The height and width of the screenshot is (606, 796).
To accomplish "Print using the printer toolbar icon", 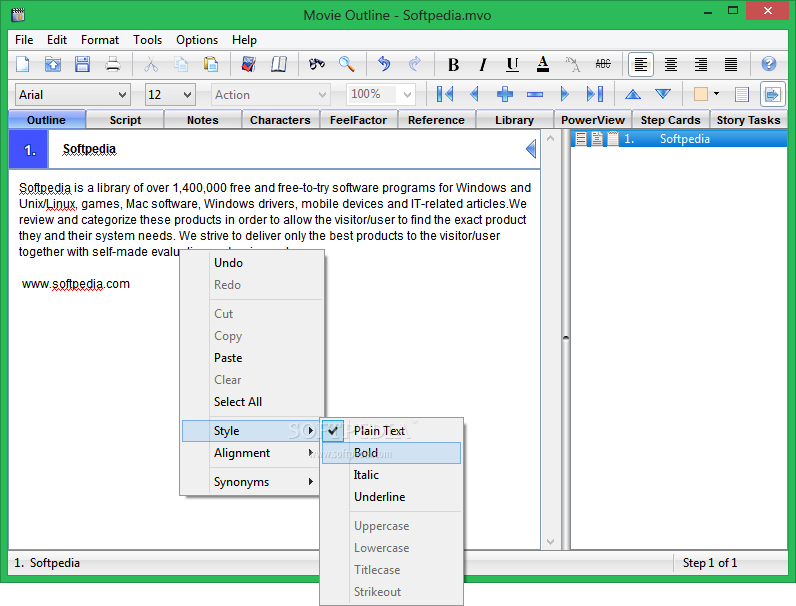I will coord(113,64).
